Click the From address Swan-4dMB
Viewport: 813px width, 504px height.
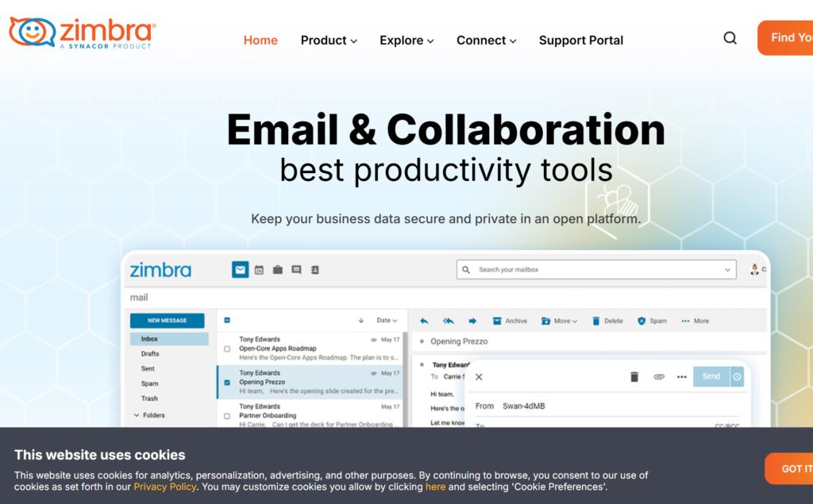point(524,406)
